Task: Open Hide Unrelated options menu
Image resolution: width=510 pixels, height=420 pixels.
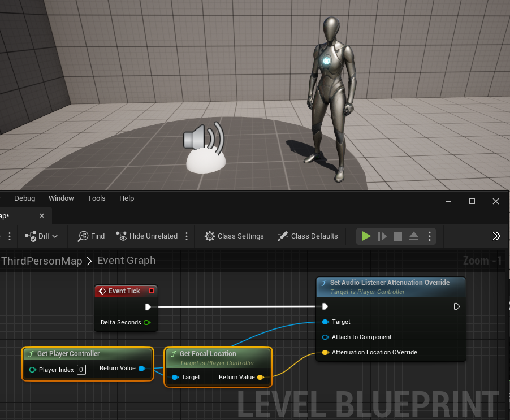Action: pyautogui.click(x=187, y=236)
